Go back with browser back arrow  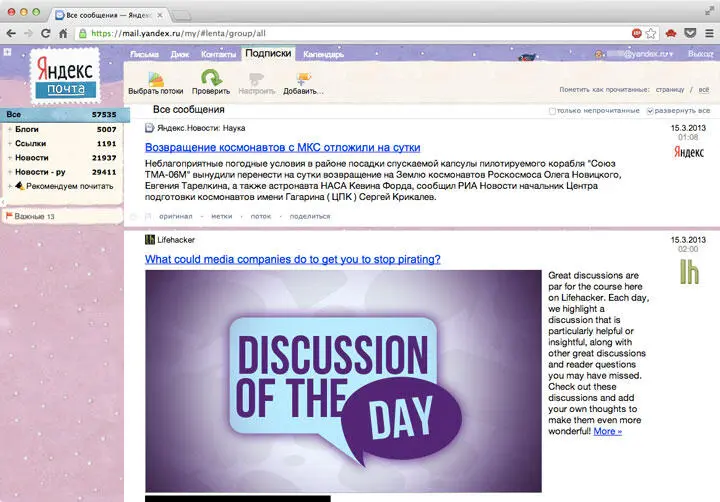pyautogui.click(x=11, y=33)
